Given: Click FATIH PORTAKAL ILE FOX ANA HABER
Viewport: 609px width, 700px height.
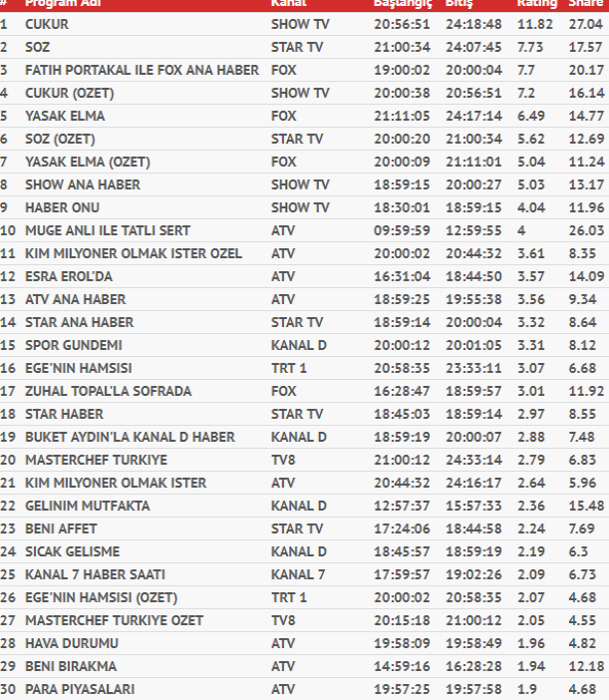Looking at the screenshot, I should click(x=142, y=70).
